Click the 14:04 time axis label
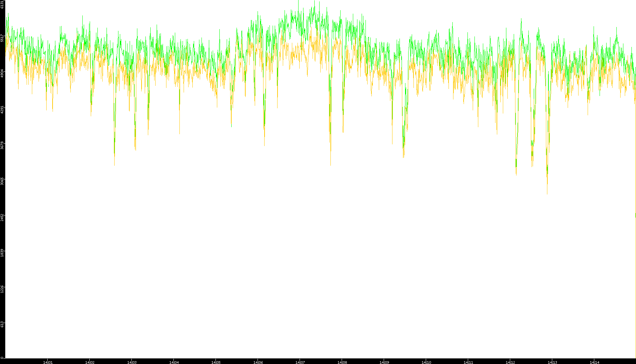 tap(174, 362)
